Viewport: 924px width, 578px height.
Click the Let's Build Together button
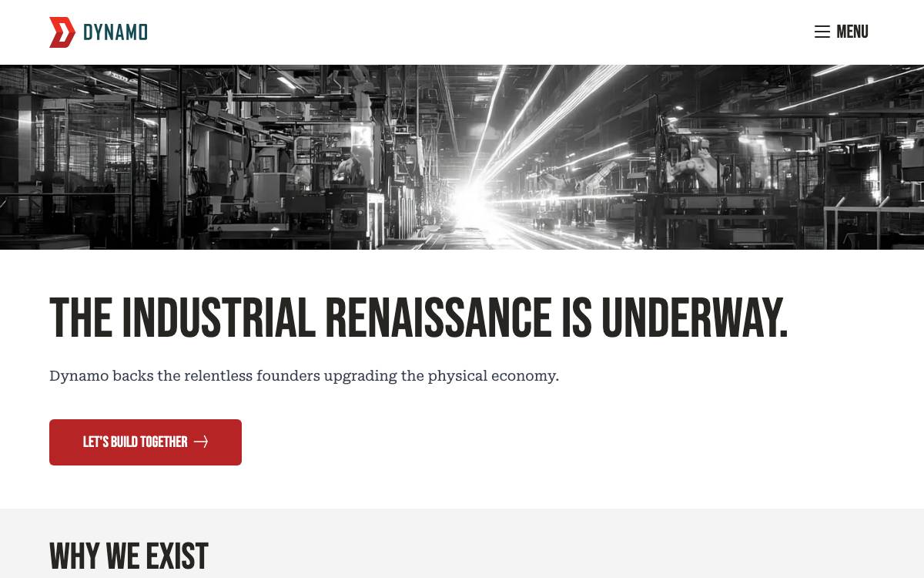coord(146,442)
